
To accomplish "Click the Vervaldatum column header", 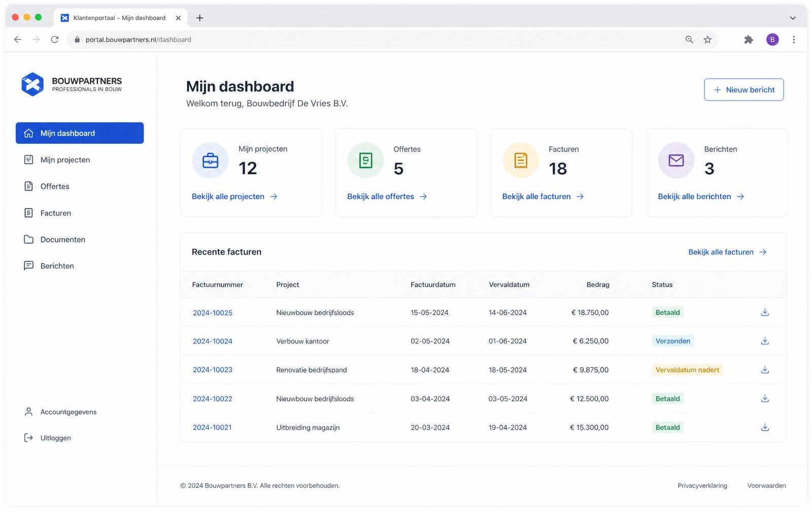I will [509, 284].
